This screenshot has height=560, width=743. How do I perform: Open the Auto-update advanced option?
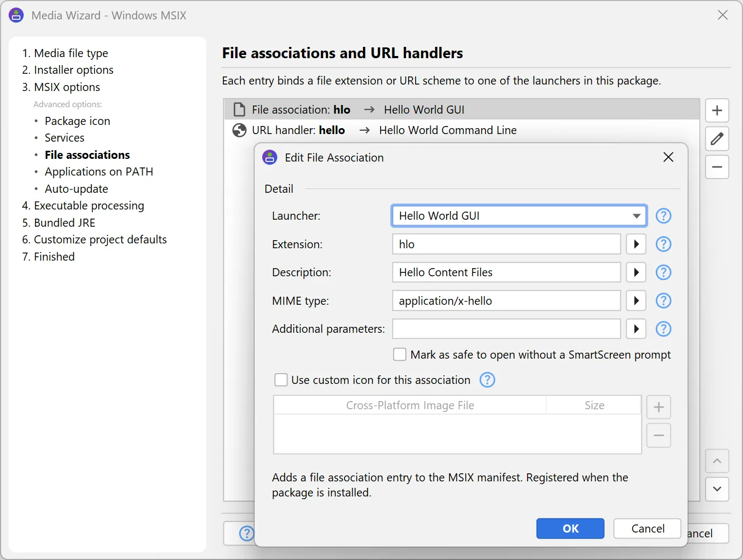76,189
